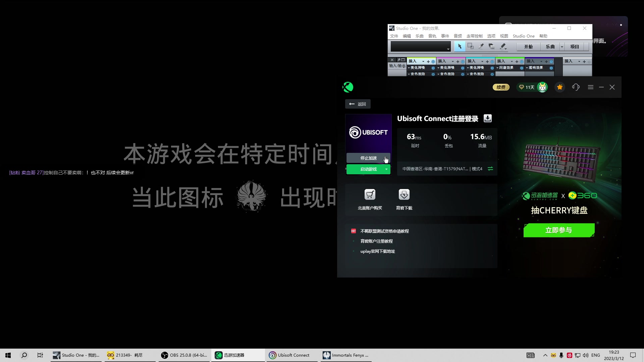The width and height of the screenshot is (644, 362).
Task: Close the Studio One console panel with X icon
Action: [392, 60]
